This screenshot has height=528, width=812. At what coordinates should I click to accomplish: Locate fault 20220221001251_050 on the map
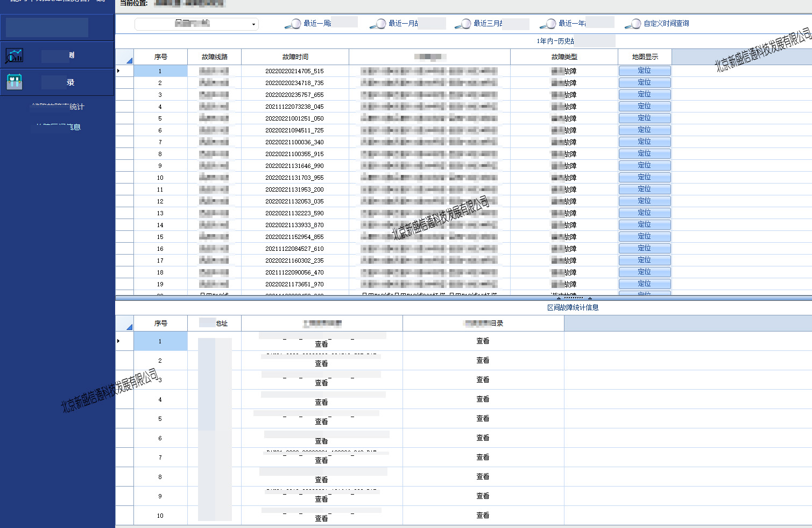[645, 118]
